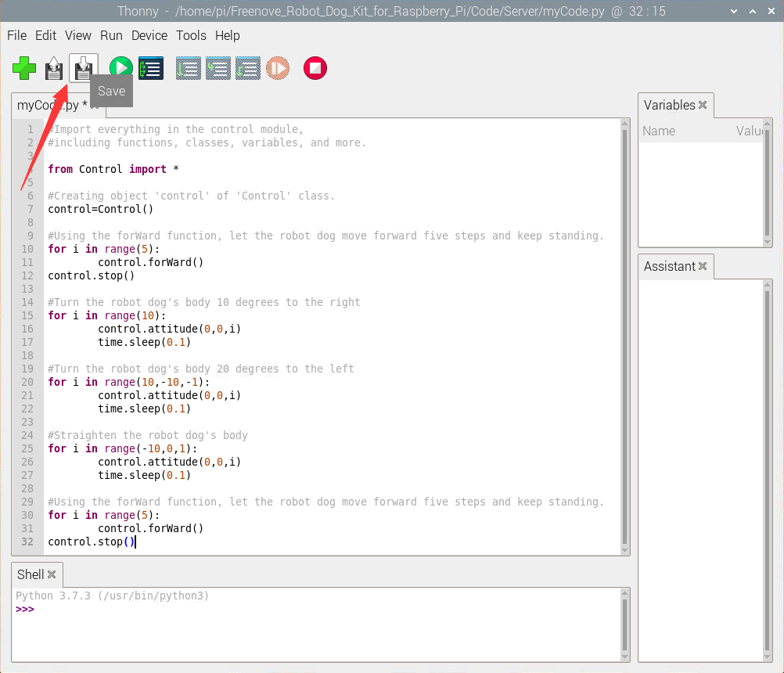
Task: Open the Edit menu
Action: coord(45,35)
